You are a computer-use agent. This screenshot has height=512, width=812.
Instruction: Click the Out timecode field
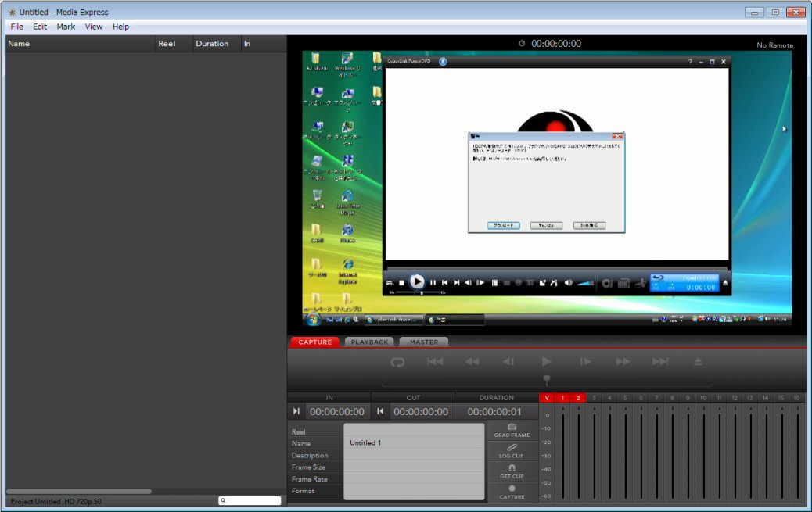point(421,412)
